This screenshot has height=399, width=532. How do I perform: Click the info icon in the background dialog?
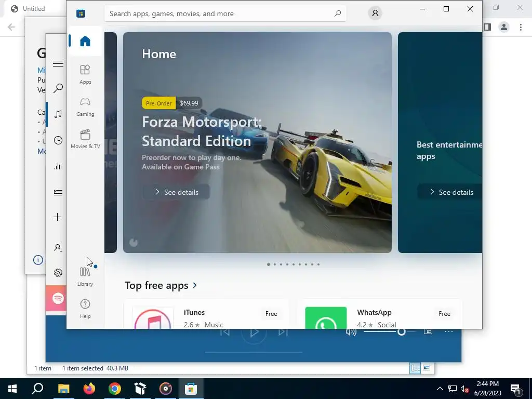tap(38, 260)
